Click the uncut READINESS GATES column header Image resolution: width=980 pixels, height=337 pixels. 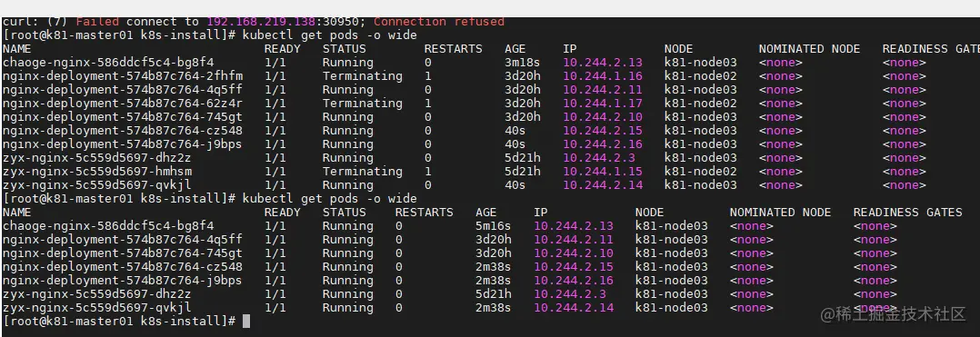coord(907,213)
